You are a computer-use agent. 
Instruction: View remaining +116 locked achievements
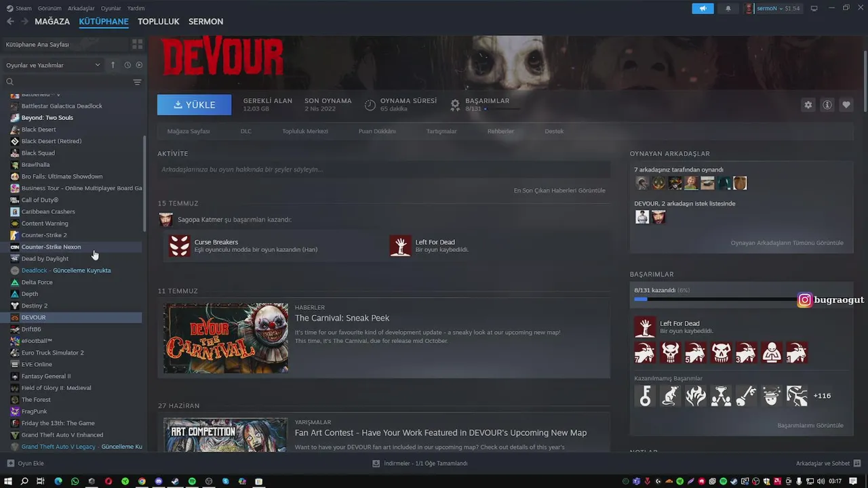pyautogui.click(x=822, y=396)
